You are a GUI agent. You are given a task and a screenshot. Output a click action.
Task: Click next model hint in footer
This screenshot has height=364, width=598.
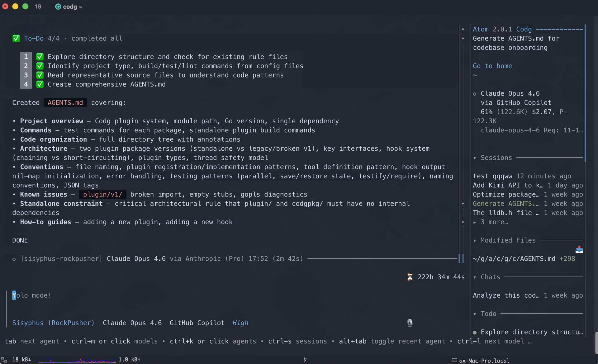tap(504, 341)
